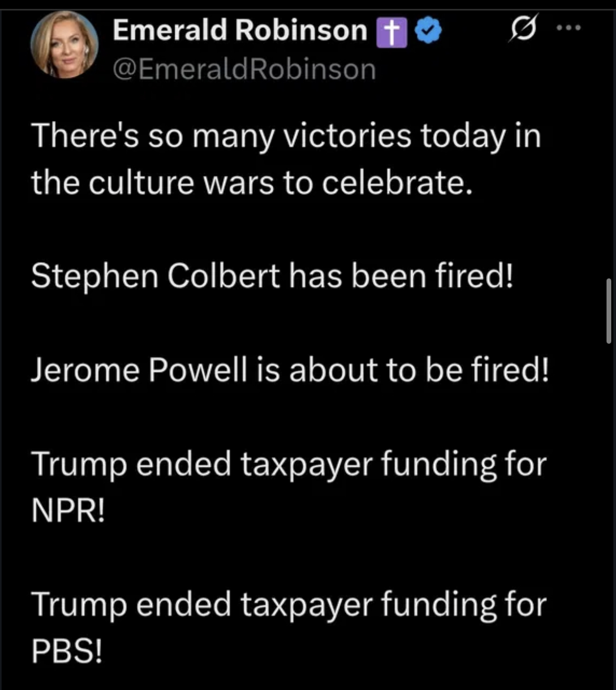Click the word "Jerome" in the tweet

tap(85, 369)
